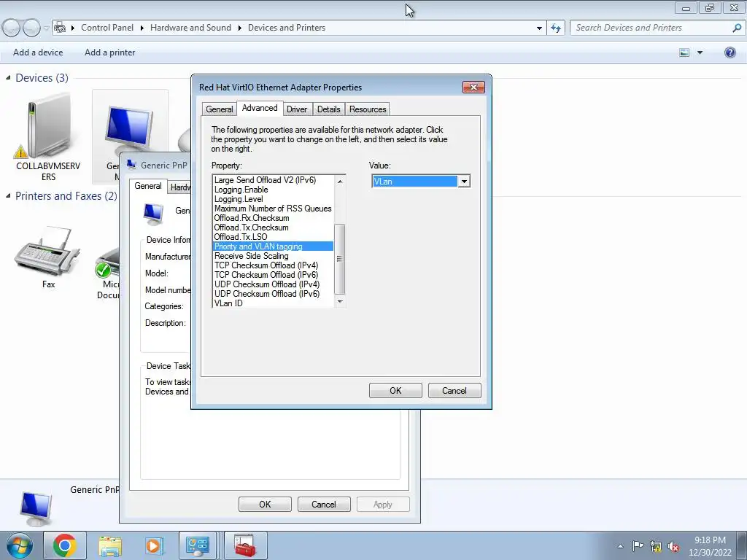747x560 pixels.
Task: Select the VLan ID property
Action: coord(273,303)
